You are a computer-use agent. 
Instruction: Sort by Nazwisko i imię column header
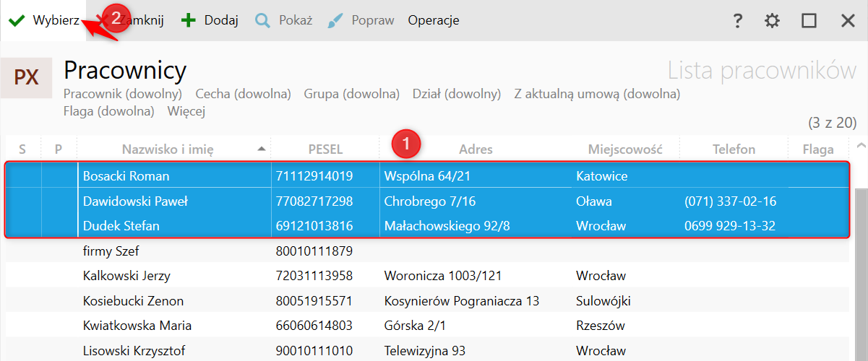[x=168, y=149]
